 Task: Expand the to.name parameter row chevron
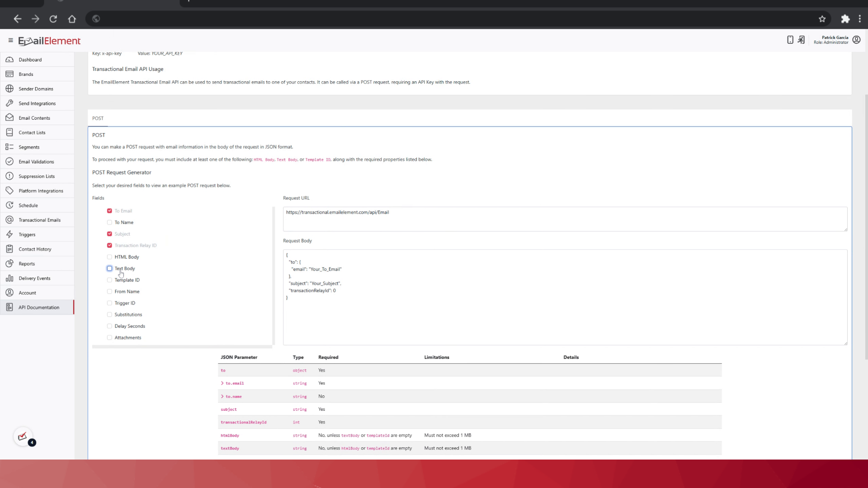point(222,396)
